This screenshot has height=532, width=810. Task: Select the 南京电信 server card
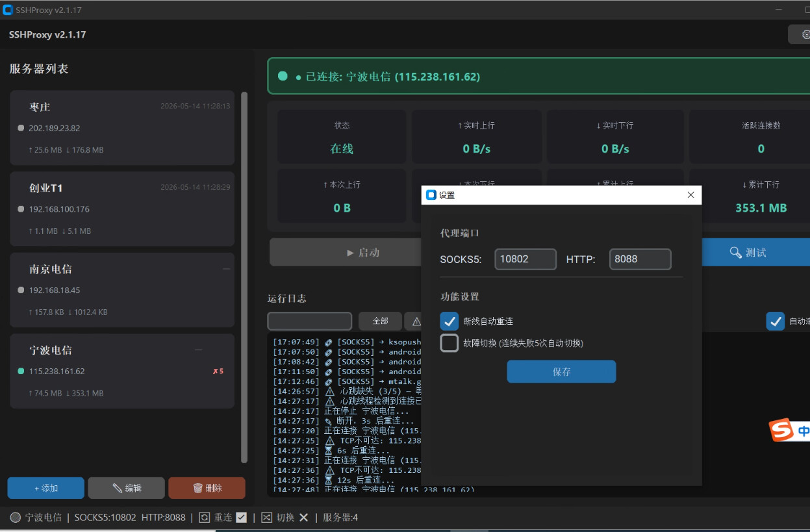coord(122,290)
